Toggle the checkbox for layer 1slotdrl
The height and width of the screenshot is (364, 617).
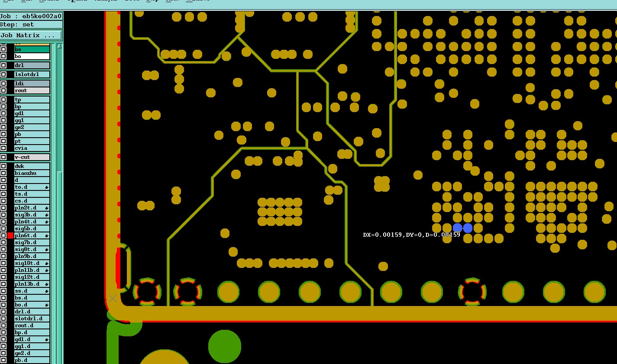[x=3, y=74]
